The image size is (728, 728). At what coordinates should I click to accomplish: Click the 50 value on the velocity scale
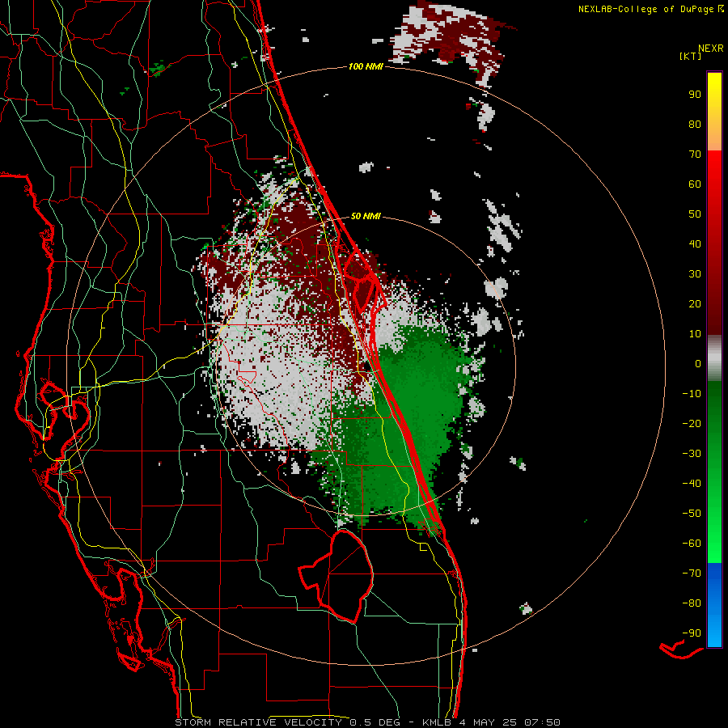click(x=695, y=214)
